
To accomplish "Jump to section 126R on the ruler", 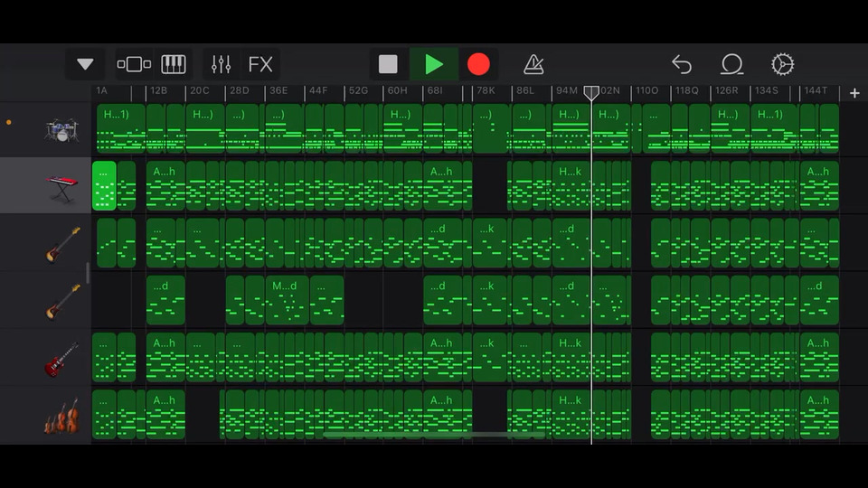I will tap(726, 90).
